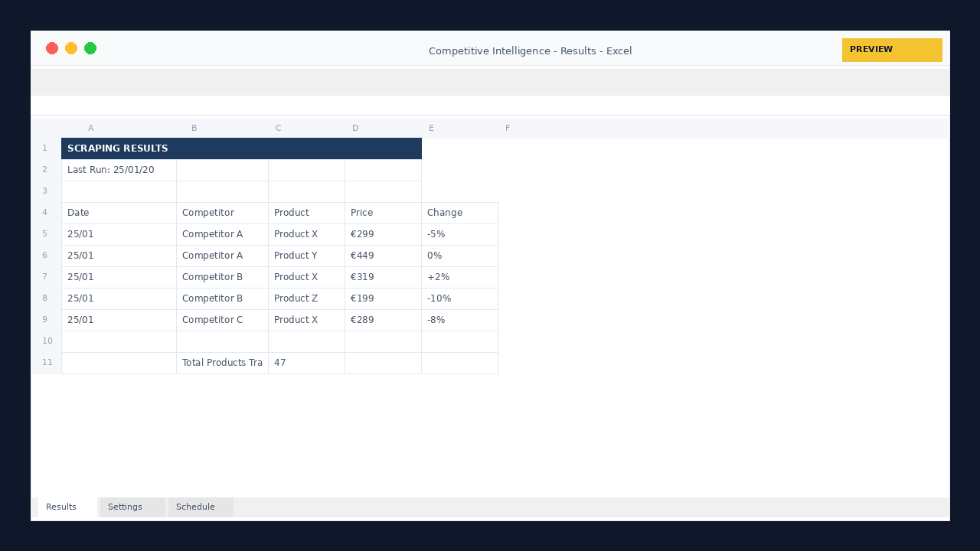The height and width of the screenshot is (551, 980).
Task: Click the €449 price cell
Action: point(383,256)
